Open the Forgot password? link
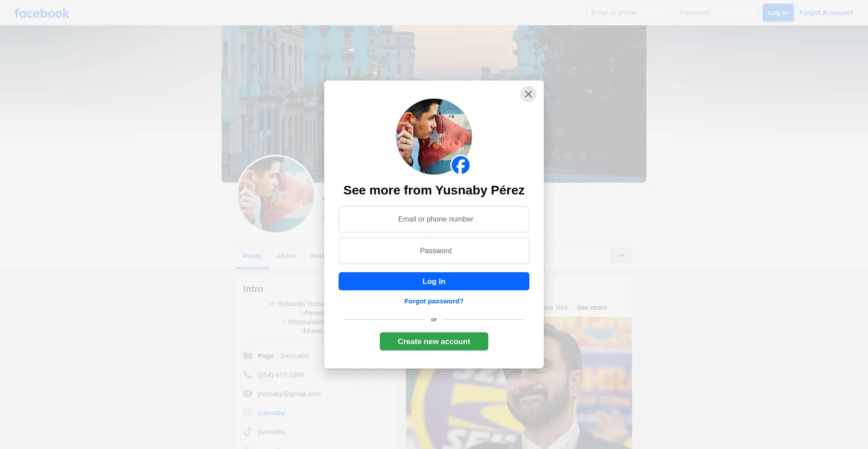The width and height of the screenshot is (868, 449). click(x=434, y=301)
